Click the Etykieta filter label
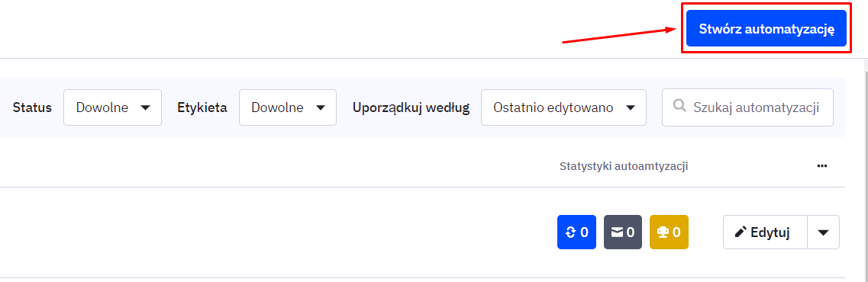The width and height of the screenshot is (868, 282). 202,107
